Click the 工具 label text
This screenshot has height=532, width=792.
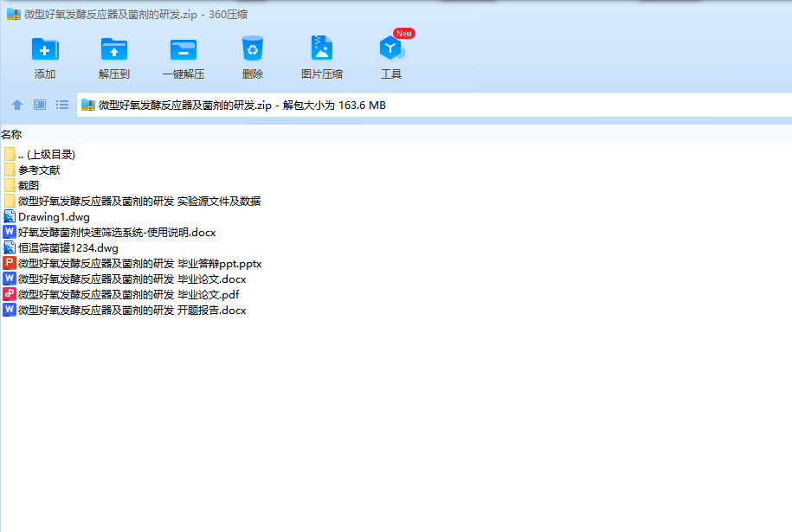(391, 74)
